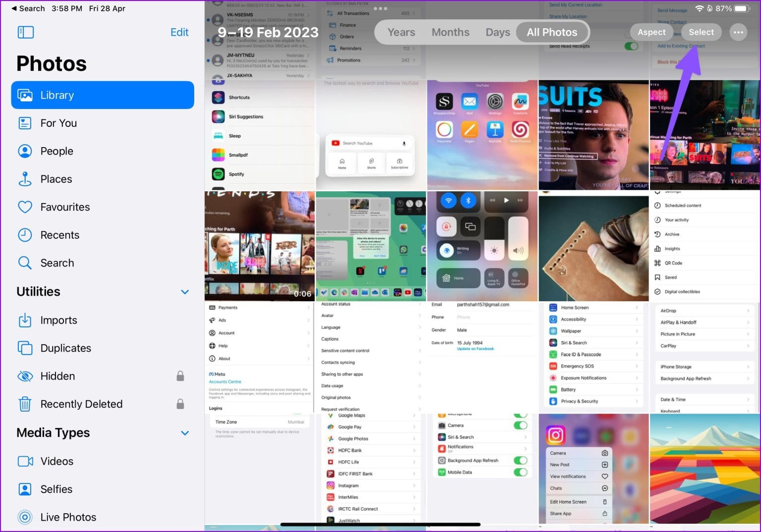Viewport: 761px width, 532px height.
Task: Open the leather wallet photo thumbnail
Action: pyautogui.click(x=594, y=246)
